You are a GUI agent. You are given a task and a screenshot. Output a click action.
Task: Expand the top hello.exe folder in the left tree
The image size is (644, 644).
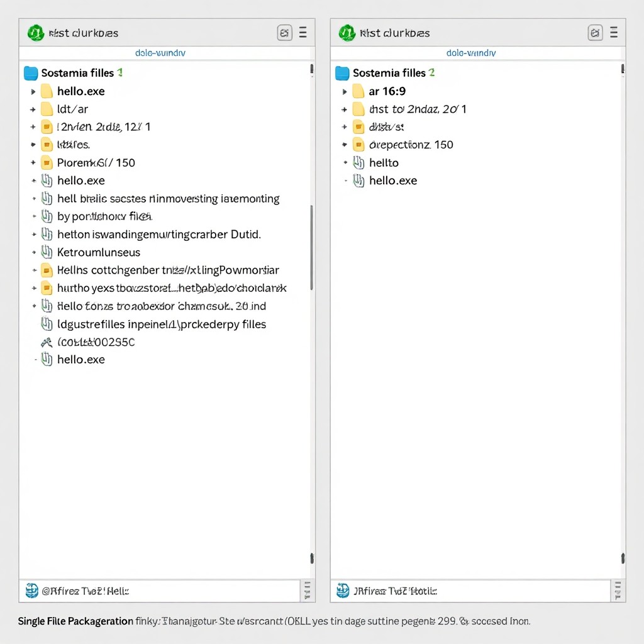[33, 92]
